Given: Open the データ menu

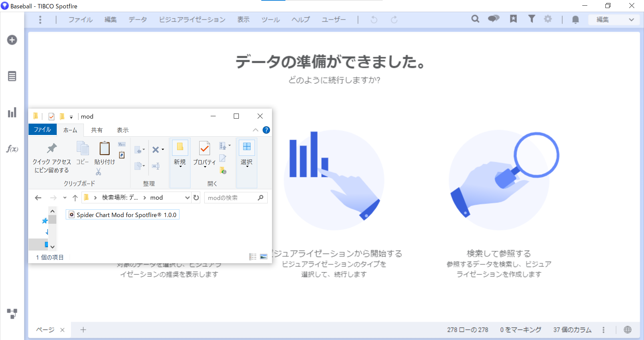Looking at the screenshot, I should pos(138,20).
